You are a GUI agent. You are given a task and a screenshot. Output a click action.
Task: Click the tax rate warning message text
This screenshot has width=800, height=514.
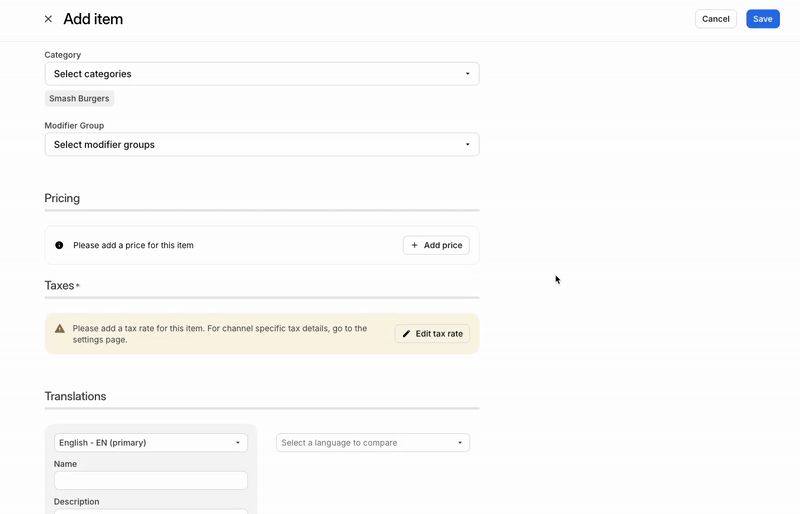click(220, 334)
